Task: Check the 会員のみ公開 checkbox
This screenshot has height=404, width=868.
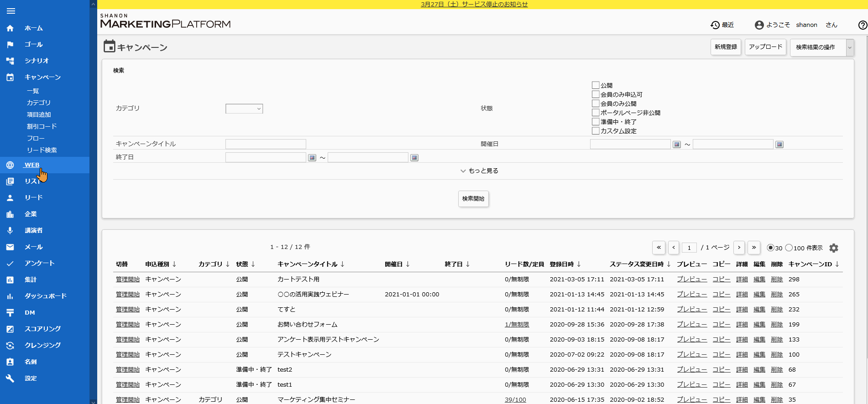Action: point(596,104)
